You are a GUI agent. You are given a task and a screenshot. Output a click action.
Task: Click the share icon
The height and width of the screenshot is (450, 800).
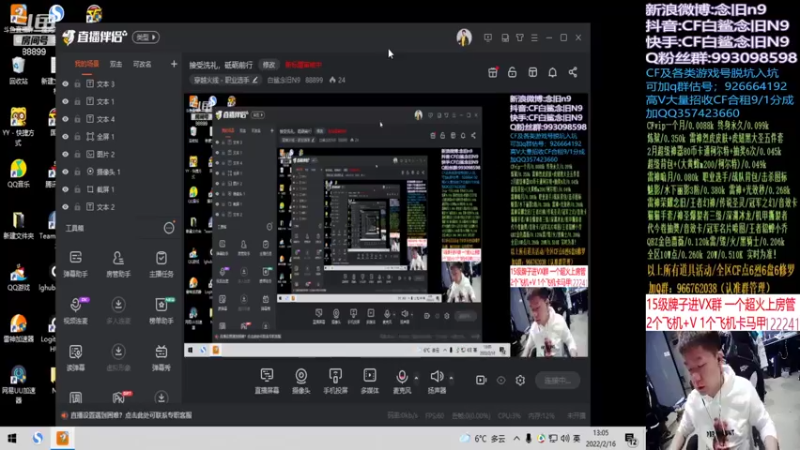pyautogui.click(x=573, y=72)
